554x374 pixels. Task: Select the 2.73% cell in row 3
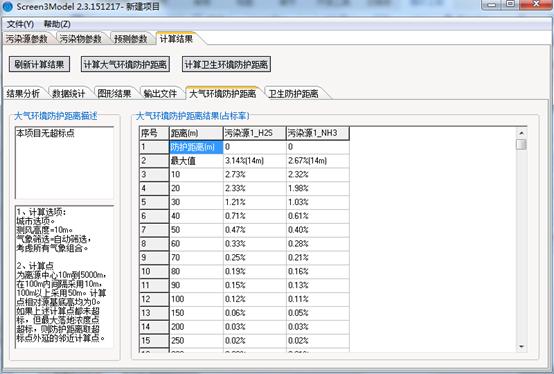pyautogui.click(x=255, y=174)
